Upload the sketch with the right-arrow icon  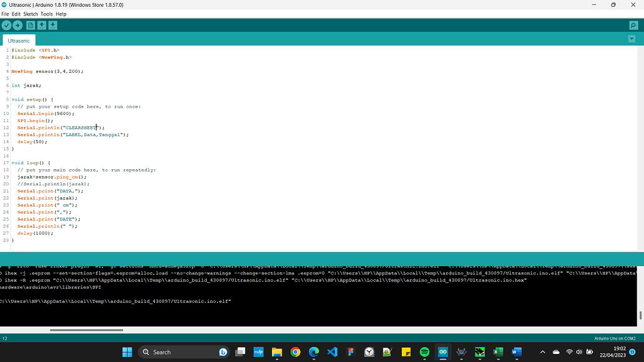coord(19,25)
